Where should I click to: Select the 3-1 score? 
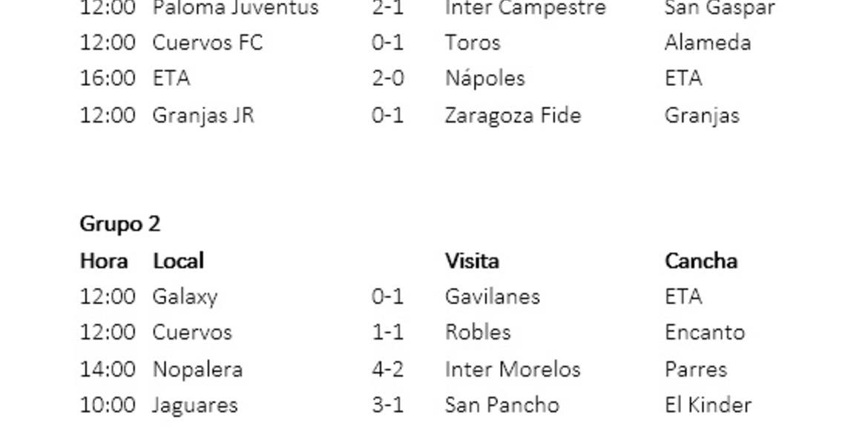387,405
